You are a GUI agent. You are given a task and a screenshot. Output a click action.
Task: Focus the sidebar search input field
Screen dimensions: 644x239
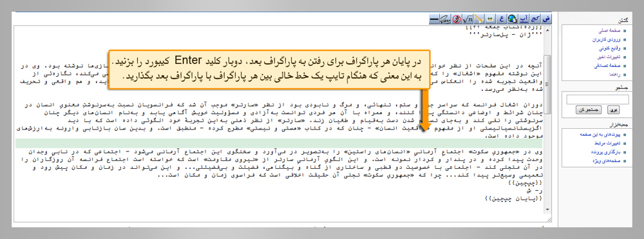597,99
